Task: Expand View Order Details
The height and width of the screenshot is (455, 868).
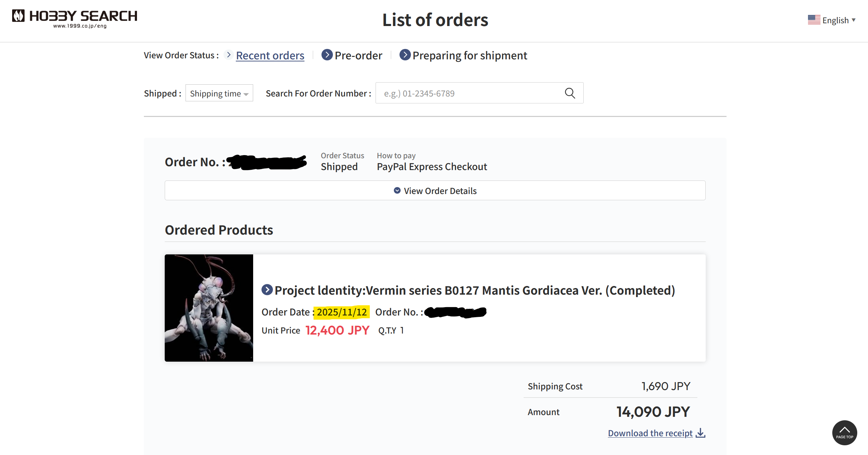Action: 435,191
